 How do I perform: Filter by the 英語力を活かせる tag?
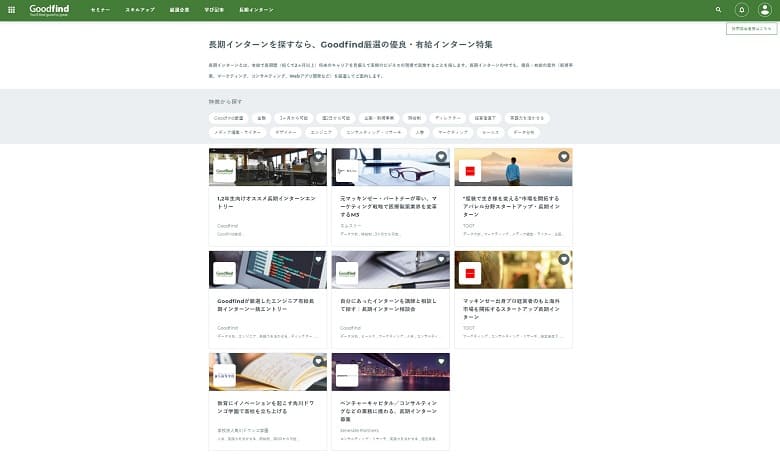(x=527, y=118)
